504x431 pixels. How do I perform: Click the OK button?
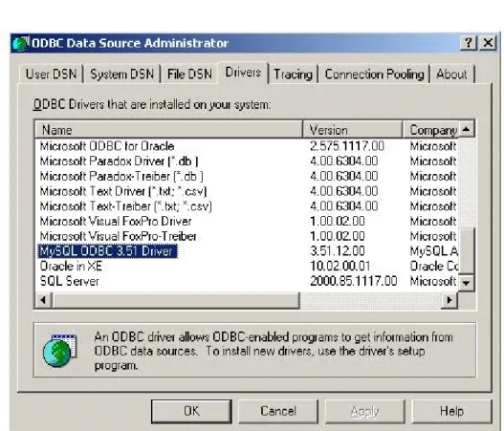pos(191,411)
